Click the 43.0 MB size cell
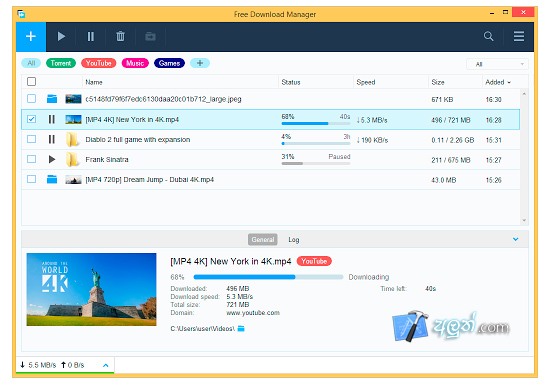 point(444,180)
